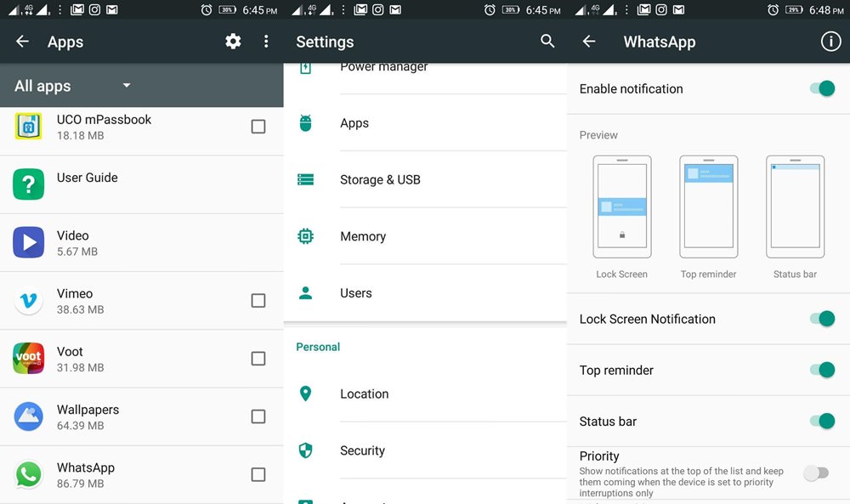Tap the UCO mPassbook app icon
The height and width of the screenshot is (504, 850).
pos(28,127)
